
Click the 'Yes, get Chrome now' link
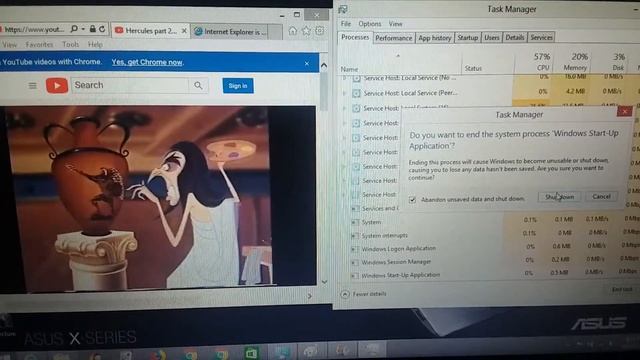147,62
